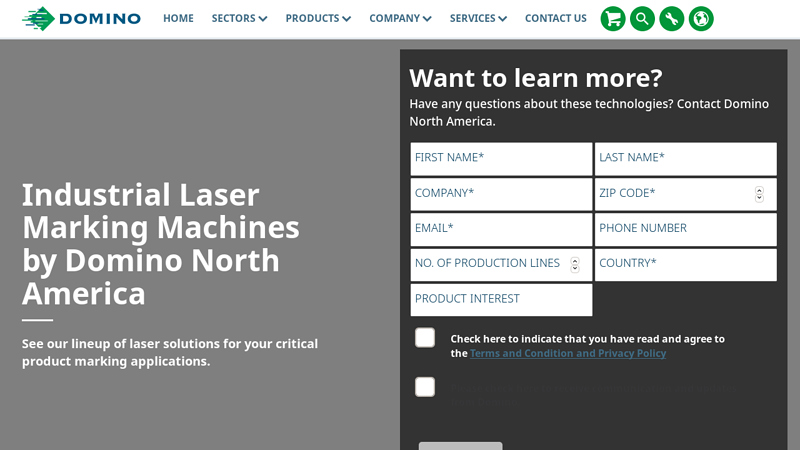
Task: Click the Domino logo
Action: 82,19
